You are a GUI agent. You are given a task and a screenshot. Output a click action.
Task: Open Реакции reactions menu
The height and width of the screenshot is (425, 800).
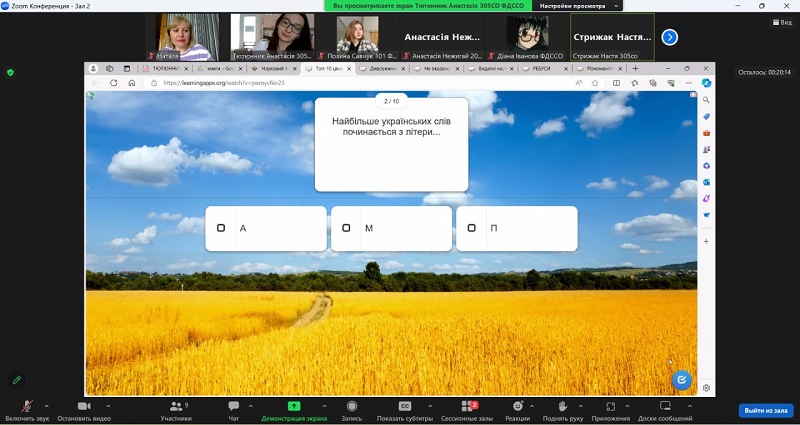click(x=517, y=406)
